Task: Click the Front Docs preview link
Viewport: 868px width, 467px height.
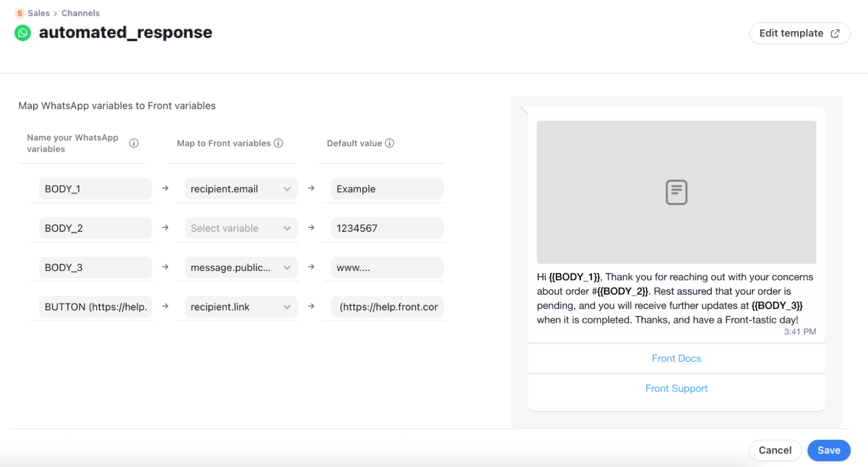Action: [x=676, y=359]
